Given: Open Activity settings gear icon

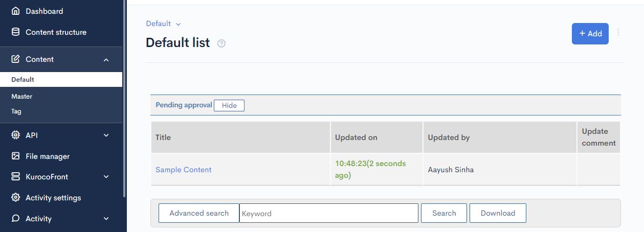Looking at the screenshot, I should pos(16,198).
